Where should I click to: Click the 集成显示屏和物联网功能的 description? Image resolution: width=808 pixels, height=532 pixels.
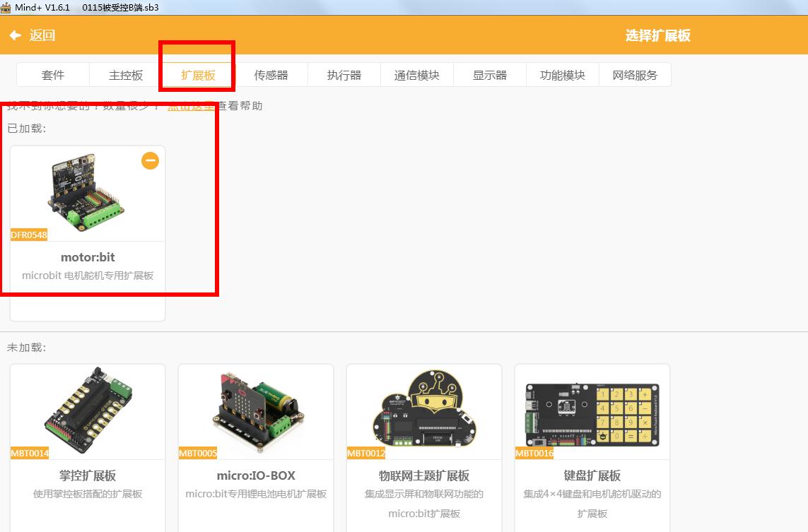[424, 494]
